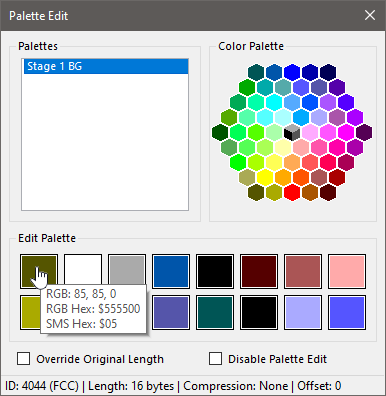Pick the dusty red swatch in first row
Screen dimensions: 386x396
(303, 271)
